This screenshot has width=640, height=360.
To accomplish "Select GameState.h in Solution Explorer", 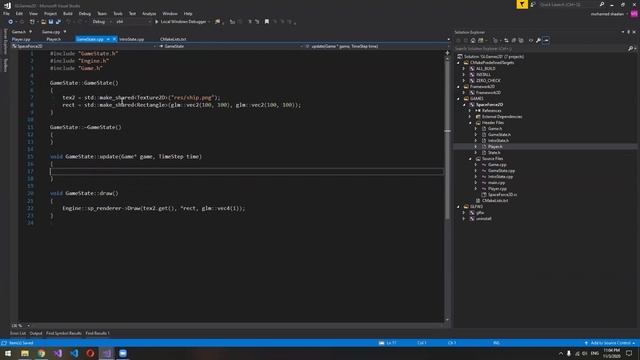I will (x=499, y=135).
